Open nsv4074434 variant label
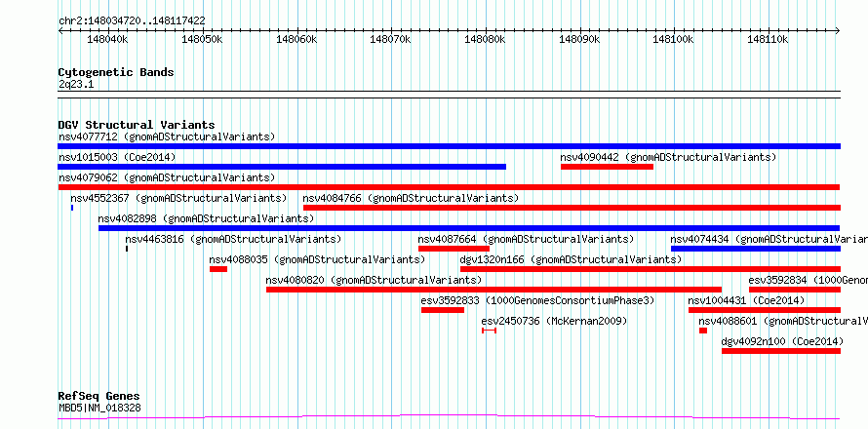 tap(769, 239)
